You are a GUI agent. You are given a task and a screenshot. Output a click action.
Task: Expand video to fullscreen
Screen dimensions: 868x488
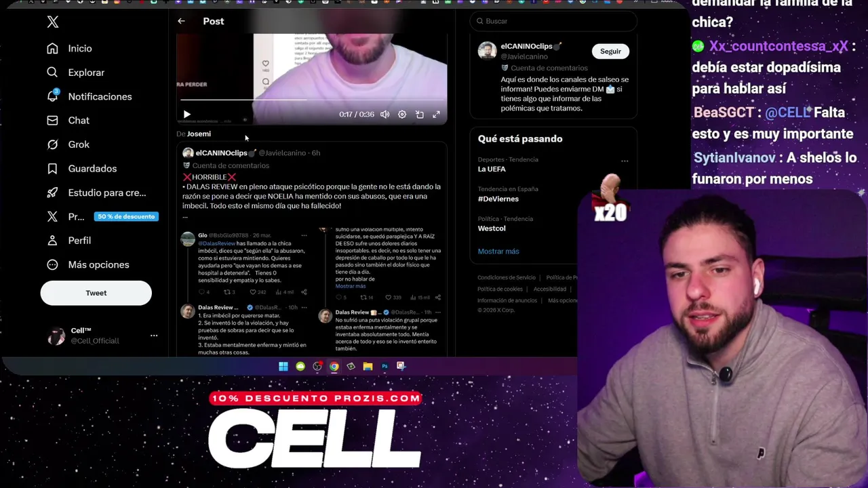[436, 115]
